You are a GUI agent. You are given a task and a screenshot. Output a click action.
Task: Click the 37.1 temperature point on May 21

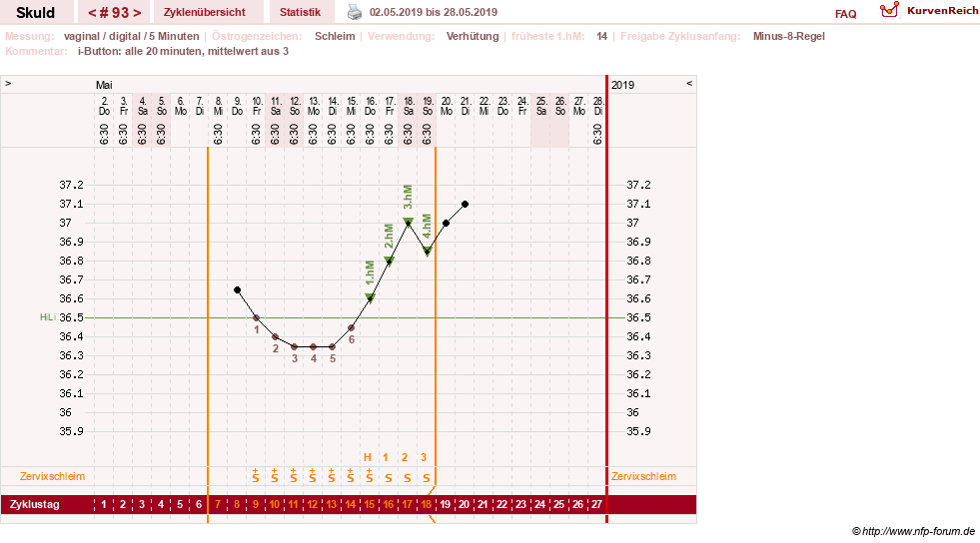tap(465, 204)
